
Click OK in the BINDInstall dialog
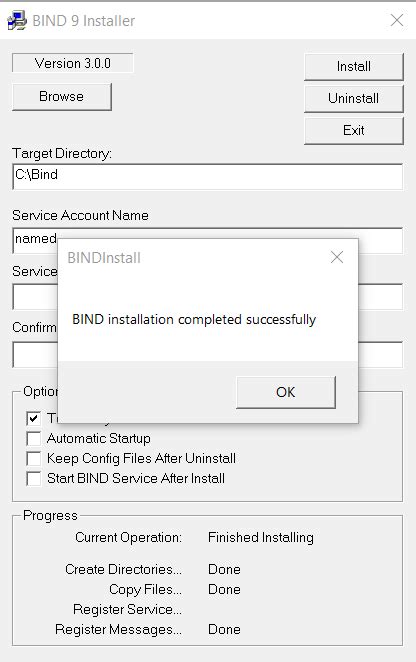(x=286, y=392)
